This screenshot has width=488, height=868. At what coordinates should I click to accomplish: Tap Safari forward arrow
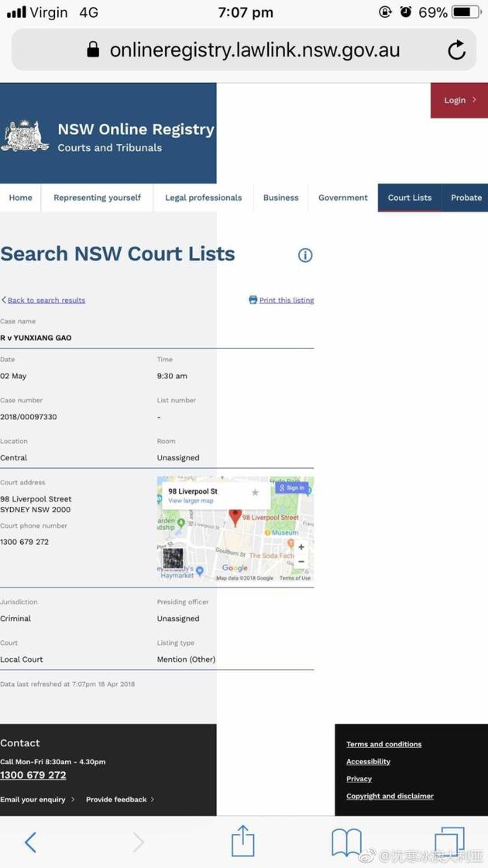click(139, 842)
